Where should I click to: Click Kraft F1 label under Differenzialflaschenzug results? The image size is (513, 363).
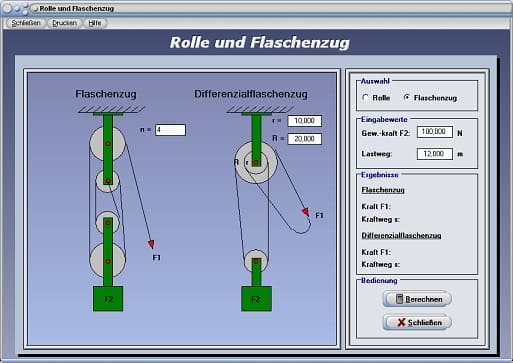coord(376,252)
